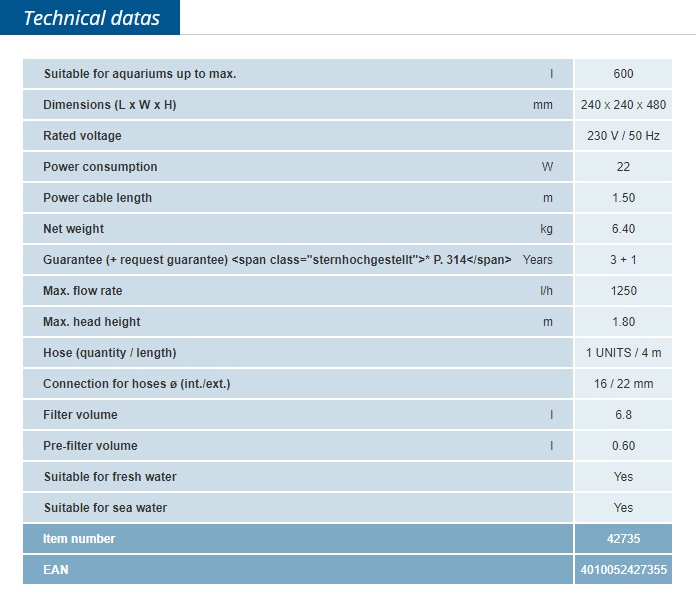
Task: Click the 'Suitable for sea water' label
Action: point(105,508)
